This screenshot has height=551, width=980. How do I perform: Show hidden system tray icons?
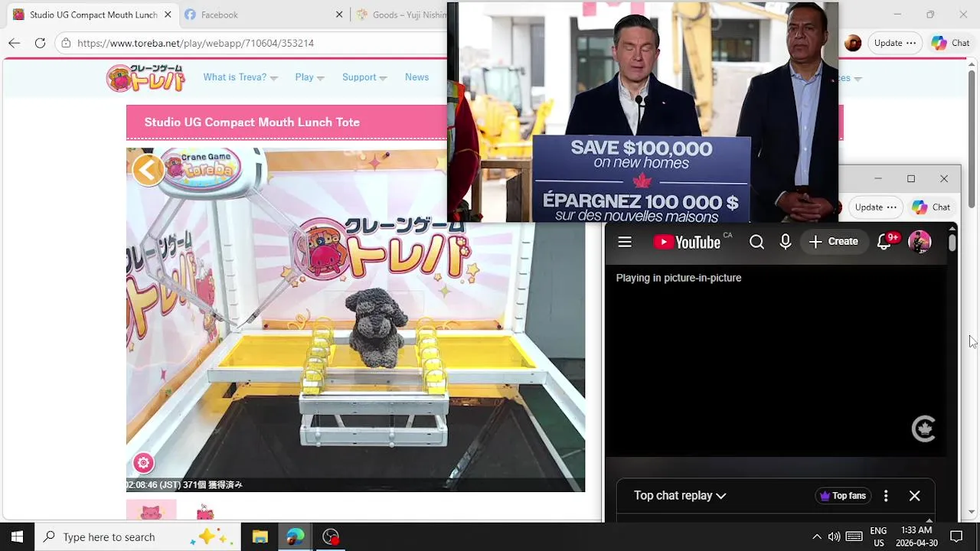point(816,536)
